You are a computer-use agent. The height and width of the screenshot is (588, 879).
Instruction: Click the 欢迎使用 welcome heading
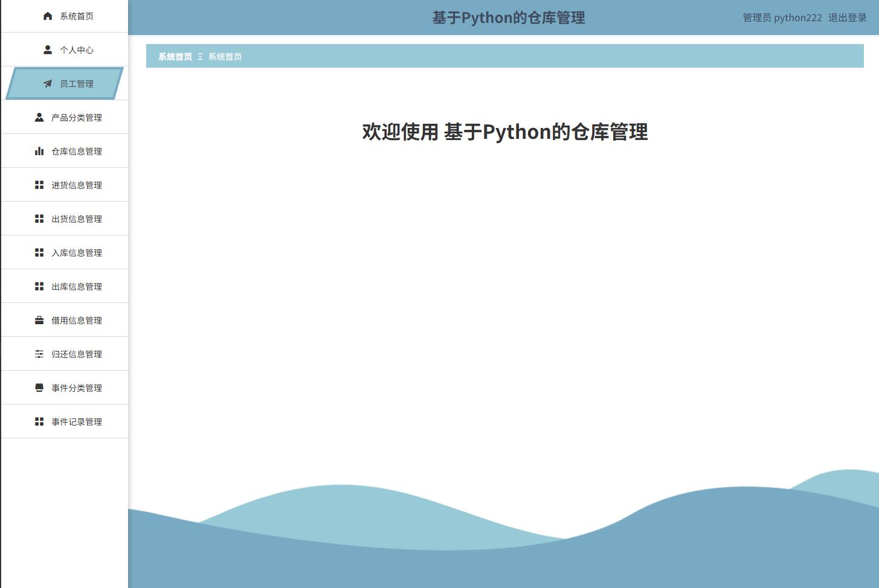[x=505, y=132]
